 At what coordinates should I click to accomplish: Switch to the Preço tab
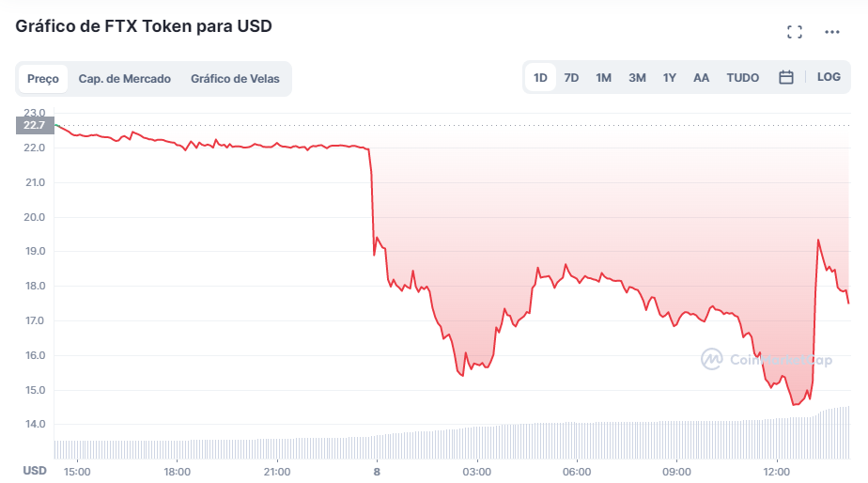click(x=43, y=79)
